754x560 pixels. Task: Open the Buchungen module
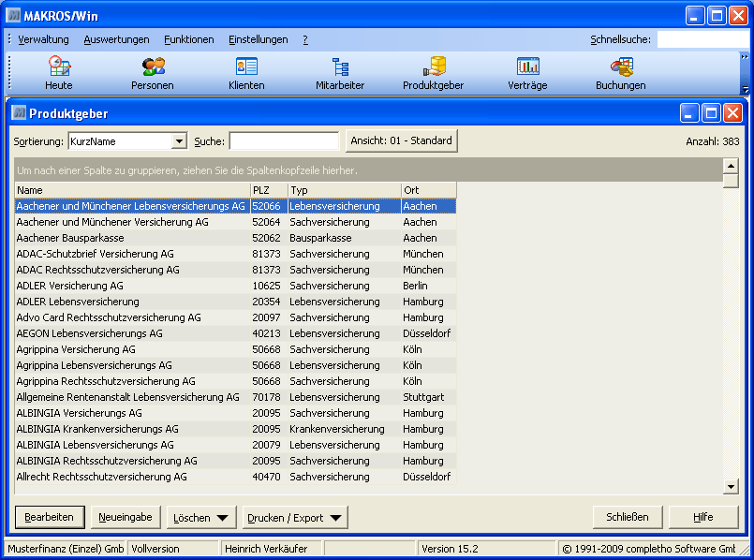click(621, 73)
